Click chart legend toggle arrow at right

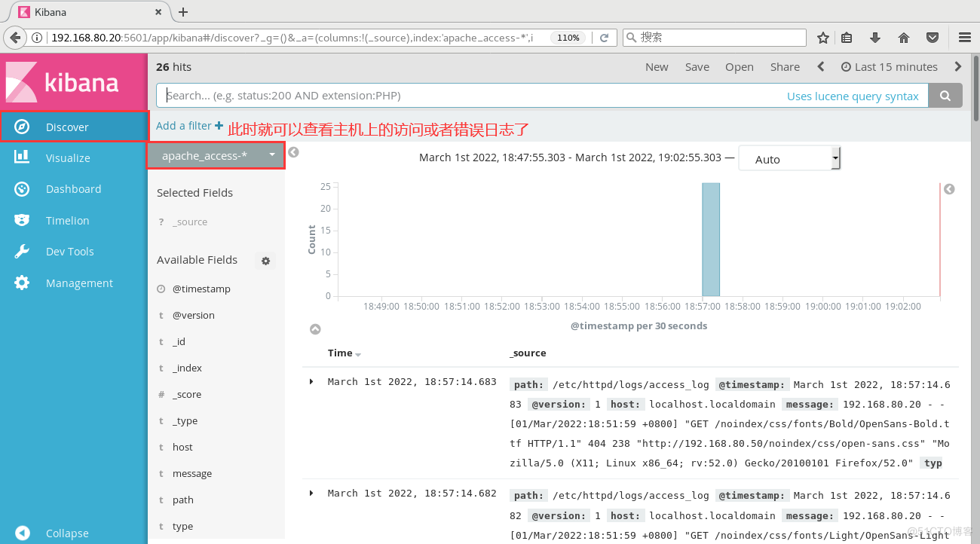pos(949,189)
